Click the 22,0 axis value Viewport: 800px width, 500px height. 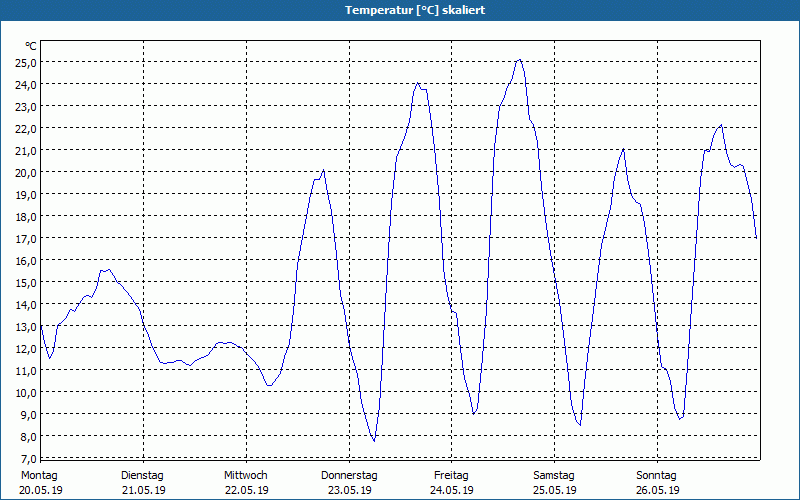click(26, 129)
